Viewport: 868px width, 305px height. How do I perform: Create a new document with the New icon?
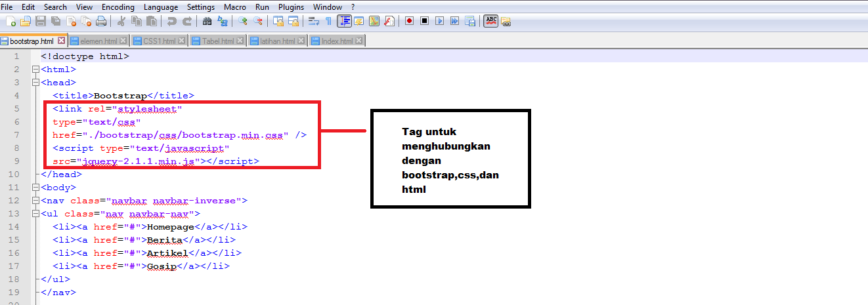click(x=11, y=21)
